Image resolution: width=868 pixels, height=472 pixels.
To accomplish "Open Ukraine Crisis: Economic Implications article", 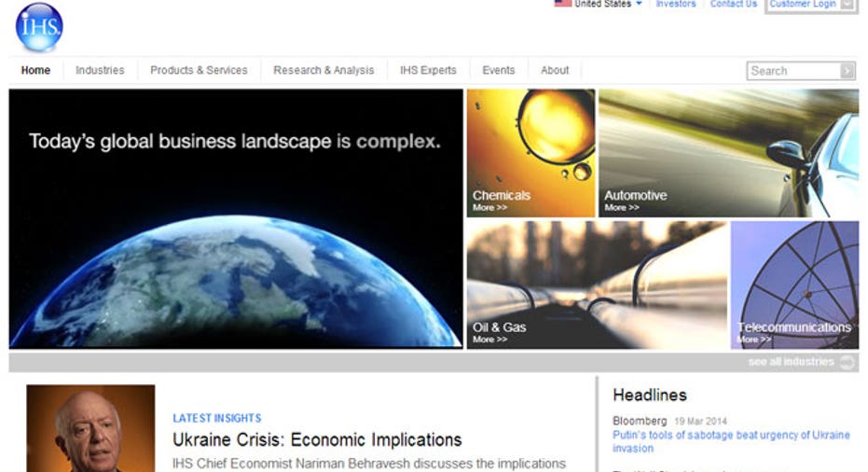I will tap(317, 440).
